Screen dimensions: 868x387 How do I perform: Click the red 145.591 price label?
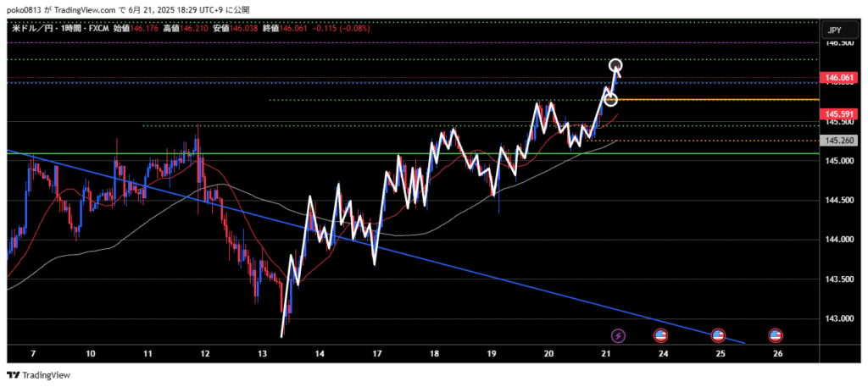click(837, 113)
